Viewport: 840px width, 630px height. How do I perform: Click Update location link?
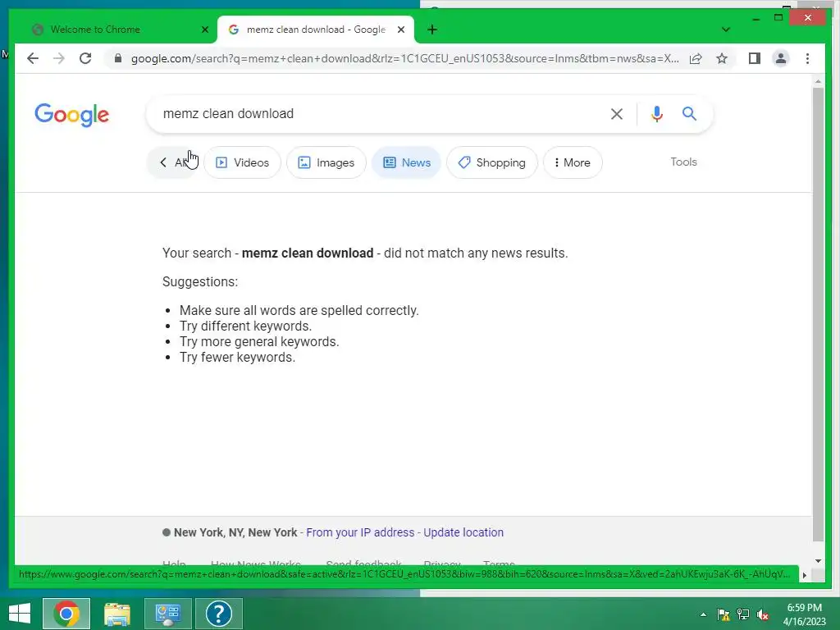click(463, 532)
